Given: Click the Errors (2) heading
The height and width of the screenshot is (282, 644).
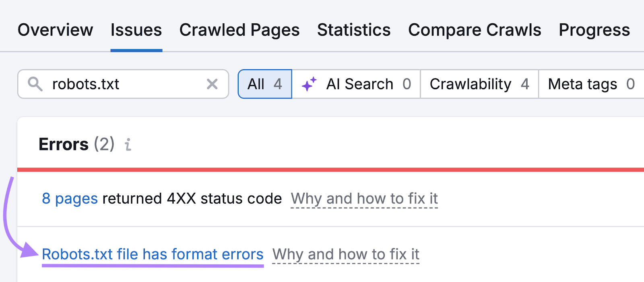Looking at the screenshot, I should pyautogui.click(x=76, y=144).
